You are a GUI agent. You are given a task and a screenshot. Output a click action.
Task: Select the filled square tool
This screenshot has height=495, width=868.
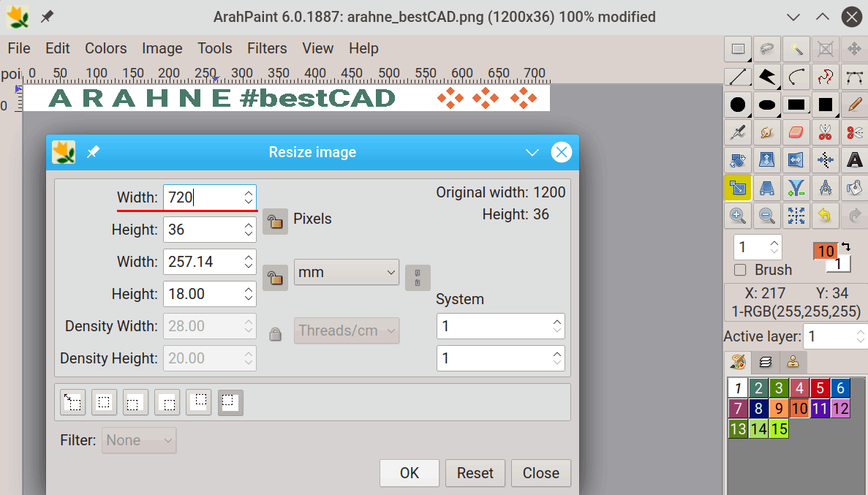pos(826,105)
